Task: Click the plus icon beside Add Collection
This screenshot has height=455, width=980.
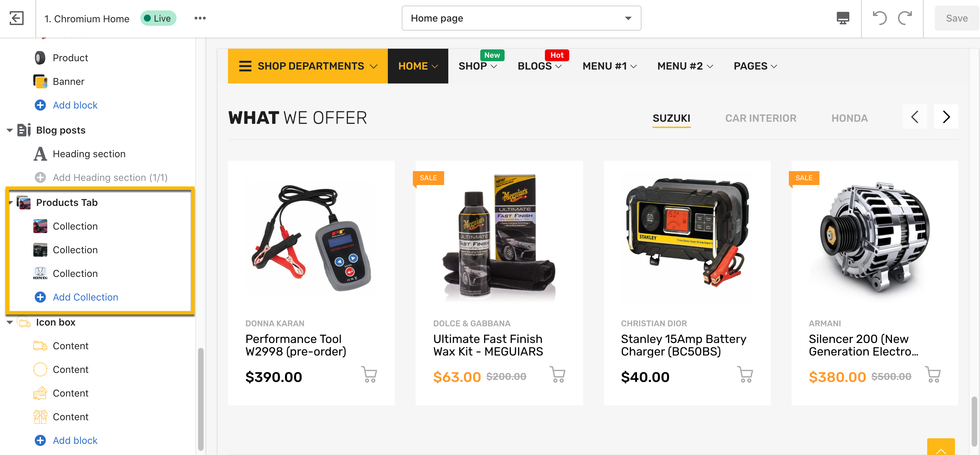Action: click(40, 297)
